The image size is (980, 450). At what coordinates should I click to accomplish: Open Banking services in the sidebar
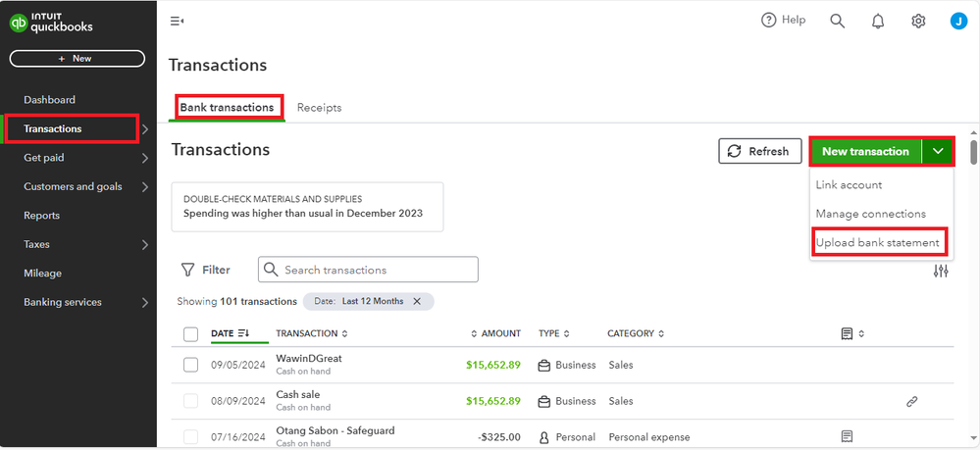(63, 302)
